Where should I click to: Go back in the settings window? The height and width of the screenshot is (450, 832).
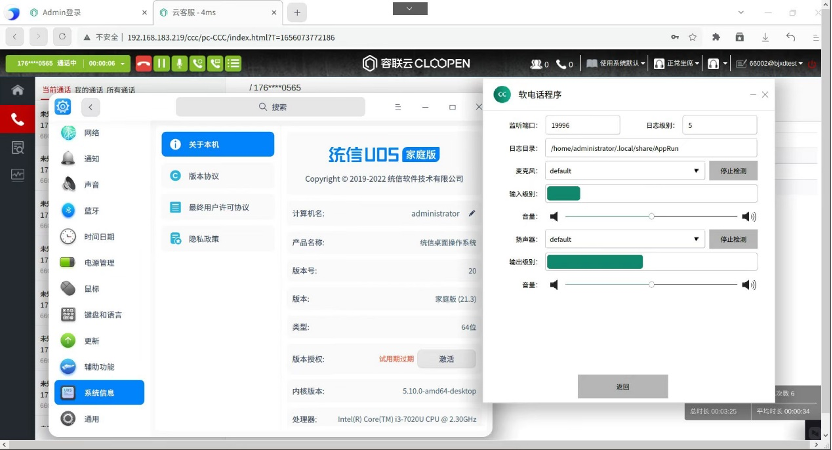(x=91, y=107)
